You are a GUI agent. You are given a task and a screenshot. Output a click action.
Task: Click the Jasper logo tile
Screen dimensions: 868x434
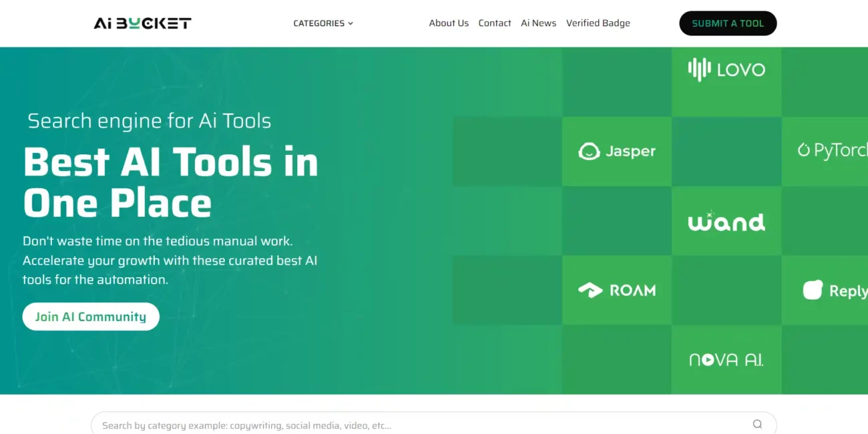tap(617, 152)
